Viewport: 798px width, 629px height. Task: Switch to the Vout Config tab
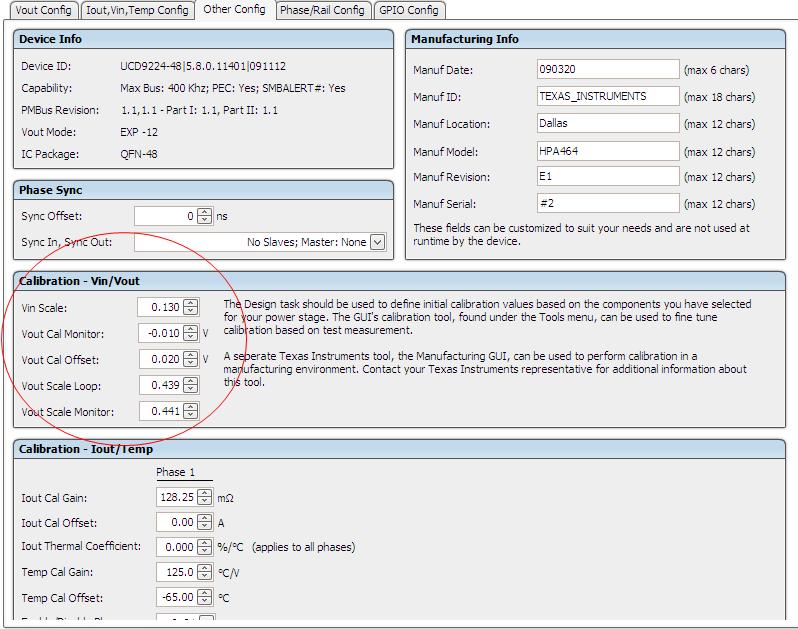(44, 10)
